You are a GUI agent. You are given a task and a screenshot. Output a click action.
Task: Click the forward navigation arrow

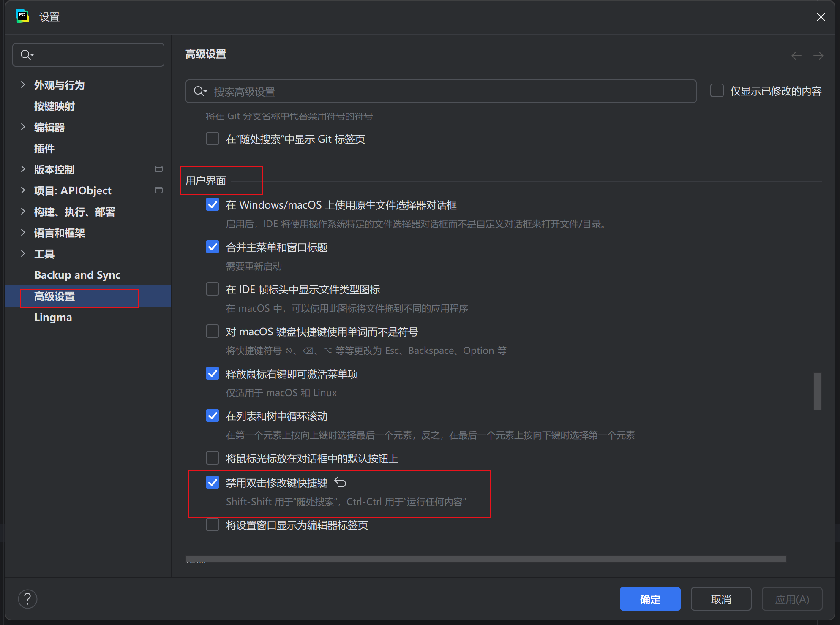click(818, 56)
